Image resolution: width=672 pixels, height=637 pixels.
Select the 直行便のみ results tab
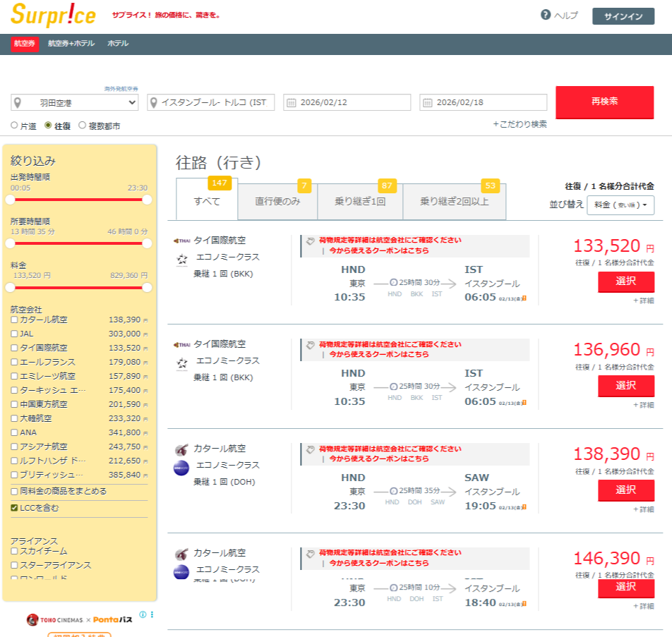pyautogui.click(x=277, y=202)
